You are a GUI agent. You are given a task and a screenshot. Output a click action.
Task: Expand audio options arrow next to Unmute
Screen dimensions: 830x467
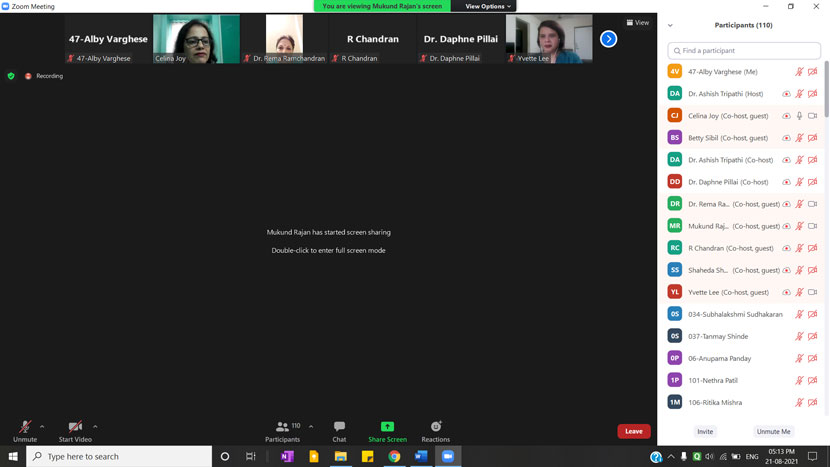42,426
